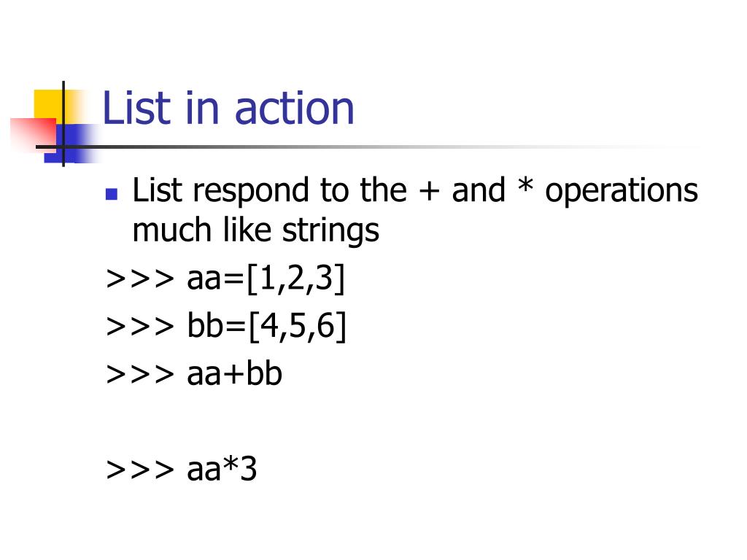Viewport: 747px width, 560px height.
Task: Click the vertical black line in logo
Action: [x=63, y=124]
